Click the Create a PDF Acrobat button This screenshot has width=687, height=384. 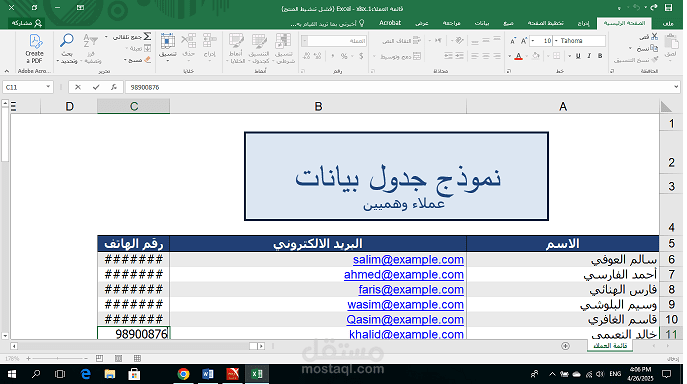click(35, 49)
